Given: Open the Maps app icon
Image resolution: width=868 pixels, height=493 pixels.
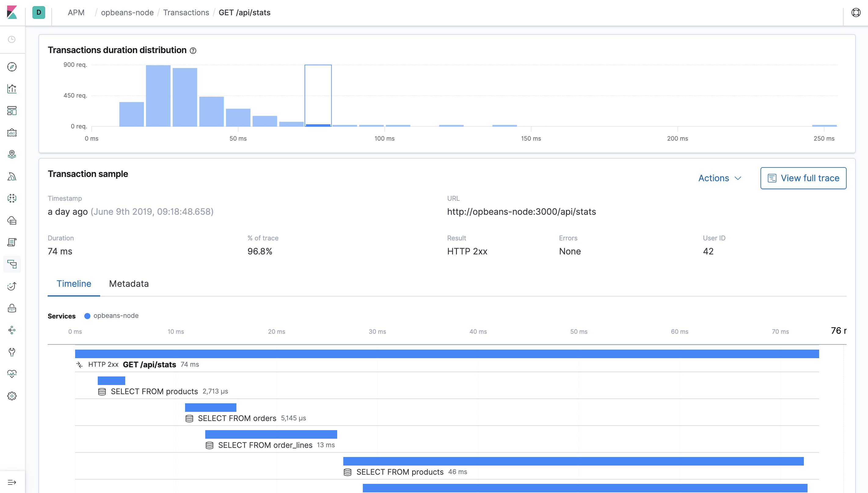Looking at the screenshot, I should (12, 154).
